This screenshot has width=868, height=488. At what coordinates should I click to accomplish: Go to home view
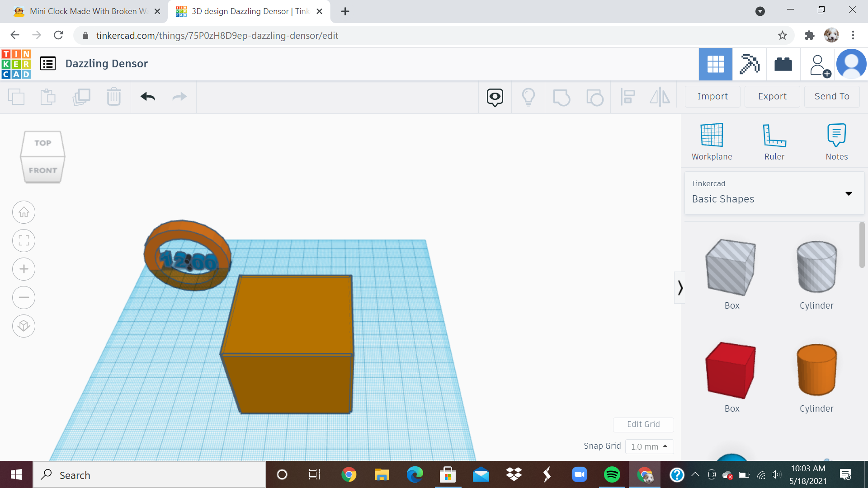pos(24,212)
